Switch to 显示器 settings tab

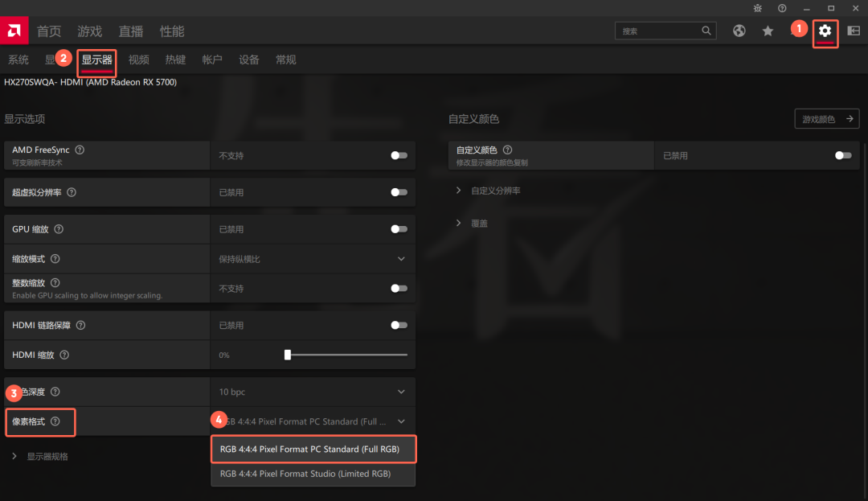97,60
